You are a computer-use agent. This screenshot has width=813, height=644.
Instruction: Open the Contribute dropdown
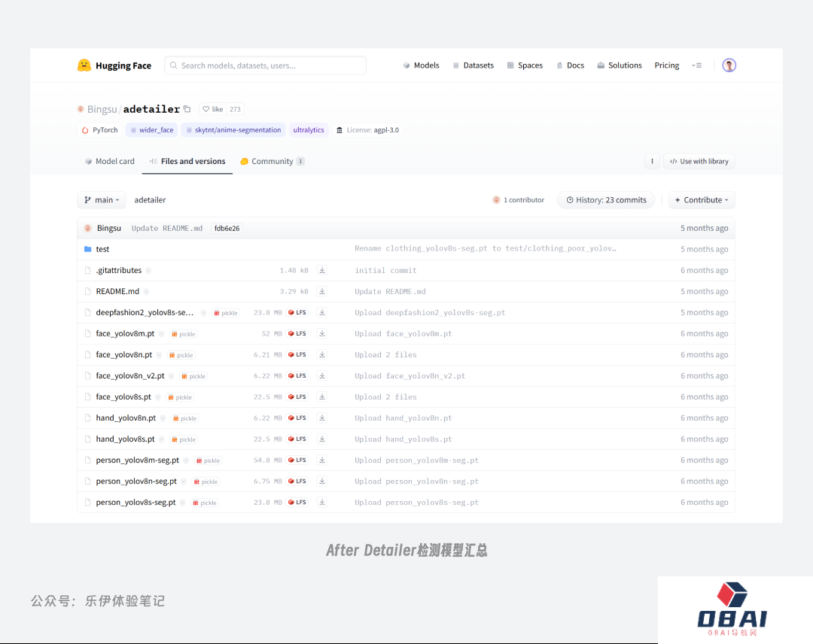pyautogui.click(x=702, y=200)
